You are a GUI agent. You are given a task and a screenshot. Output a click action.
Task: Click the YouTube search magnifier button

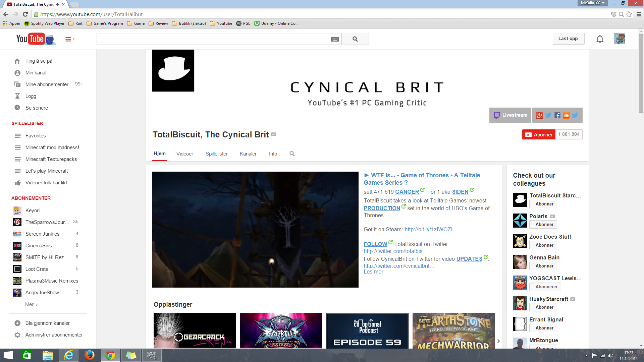click(355, 39)
